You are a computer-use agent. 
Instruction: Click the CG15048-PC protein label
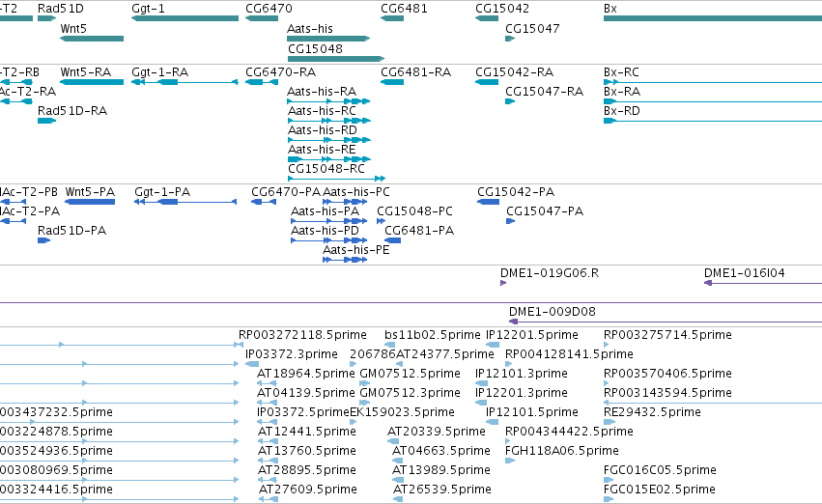(x=414, y=211)
